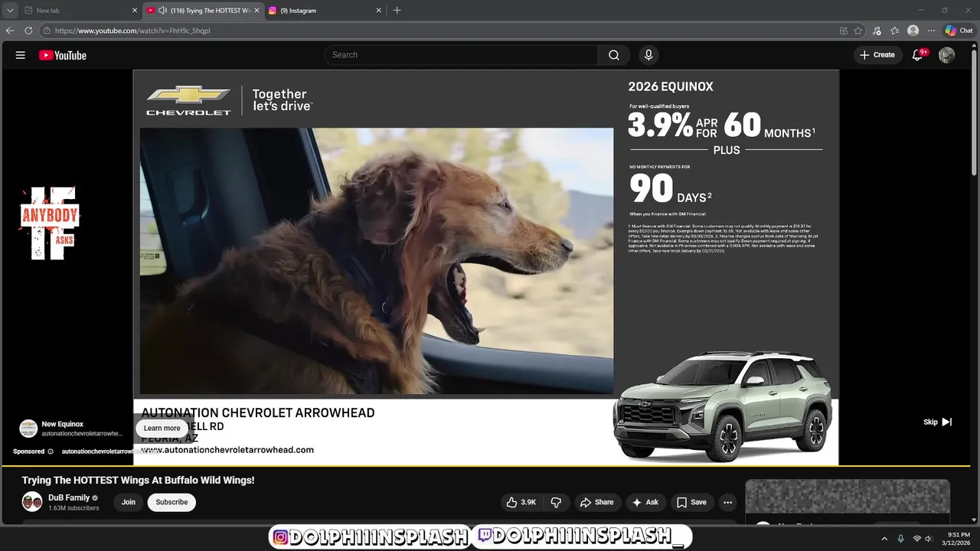Save the video to a playlist
This screenshot has width=980, height=551.
tap(691, 502)
